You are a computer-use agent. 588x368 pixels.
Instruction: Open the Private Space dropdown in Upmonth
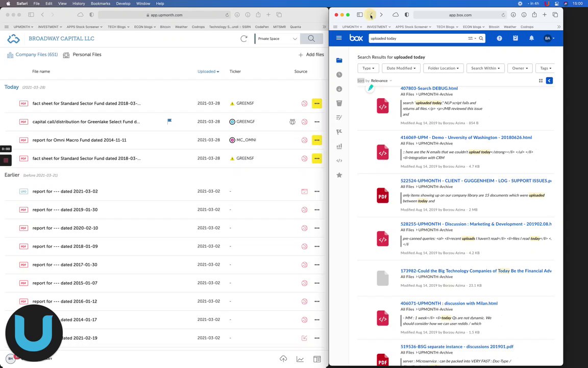click(277, 39)
